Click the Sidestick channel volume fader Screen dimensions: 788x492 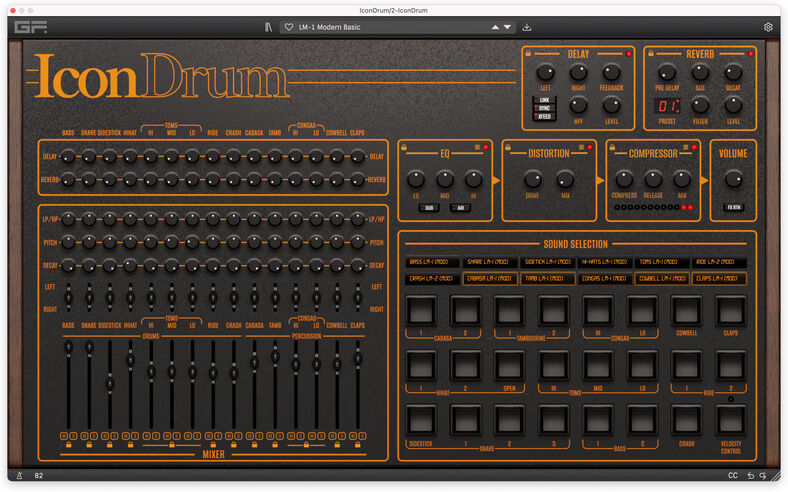(110, 383)
